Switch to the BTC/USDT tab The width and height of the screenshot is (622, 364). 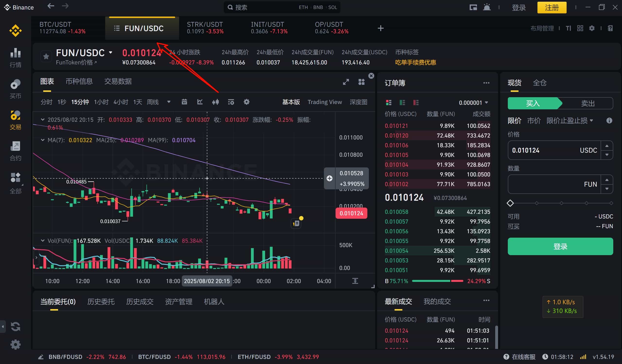point(62,28)
